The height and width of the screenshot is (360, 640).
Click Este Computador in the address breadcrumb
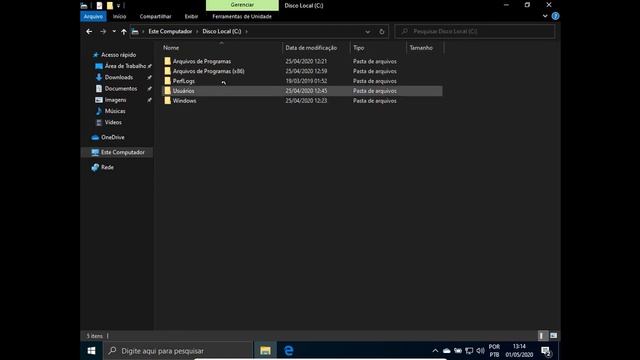coord(170,31)
